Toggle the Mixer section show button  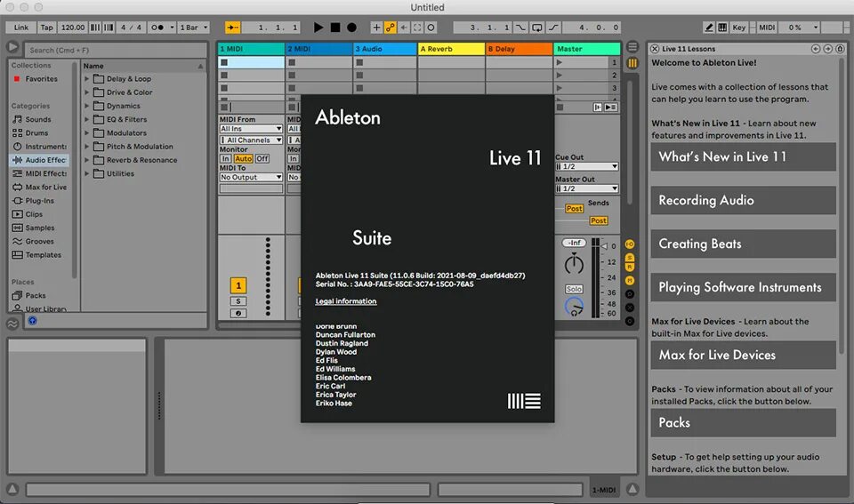point(630,280)
